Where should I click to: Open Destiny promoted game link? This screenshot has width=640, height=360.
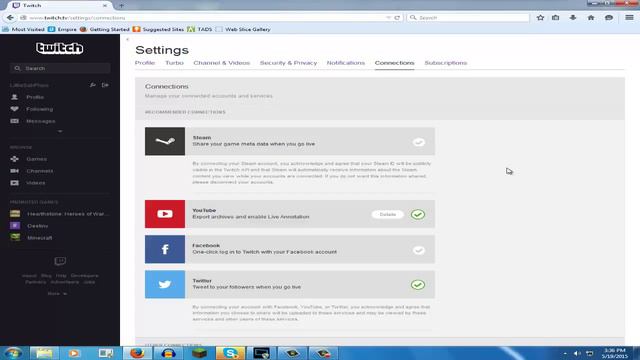coord(38,226)
